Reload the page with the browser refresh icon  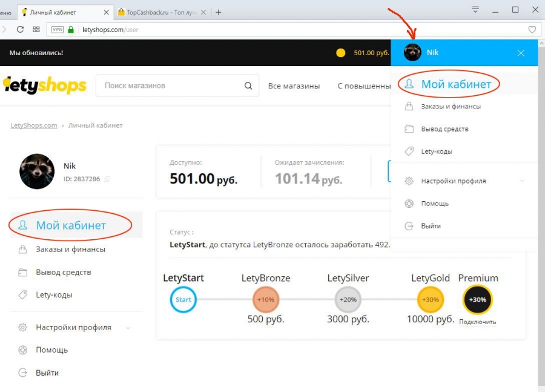coord(20,30)
